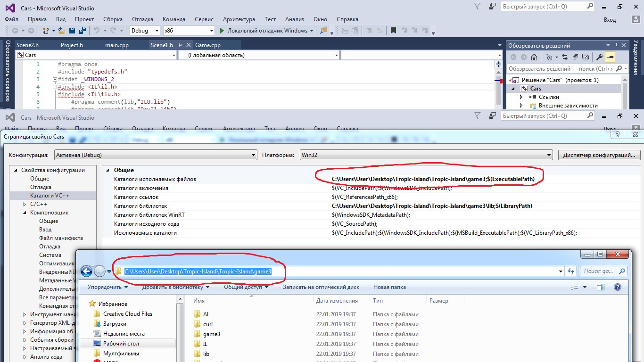This screenshot has width=644, height=362.
Task: Select Каталоги VC++ in the properties tree
Action: coord(50,196)
